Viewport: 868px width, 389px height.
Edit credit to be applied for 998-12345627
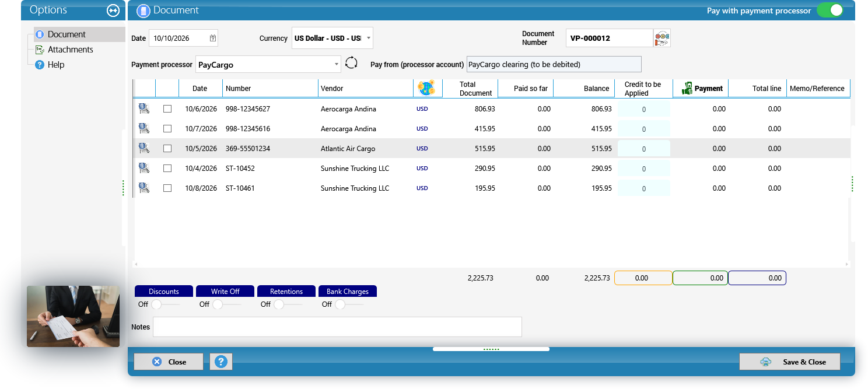[643, 109]
